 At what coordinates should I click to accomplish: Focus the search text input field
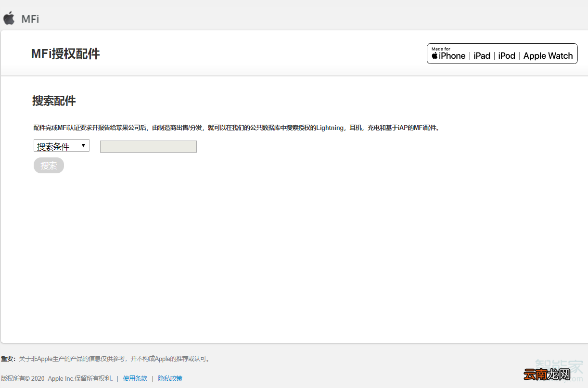[148, 146]
